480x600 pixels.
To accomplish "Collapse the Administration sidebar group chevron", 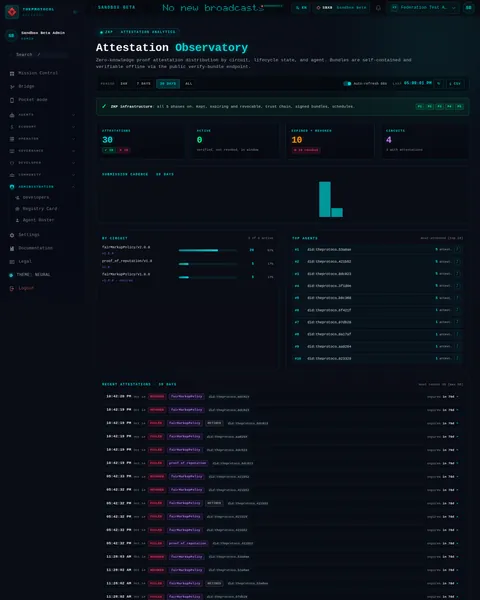I will click(x=73, y=187).
